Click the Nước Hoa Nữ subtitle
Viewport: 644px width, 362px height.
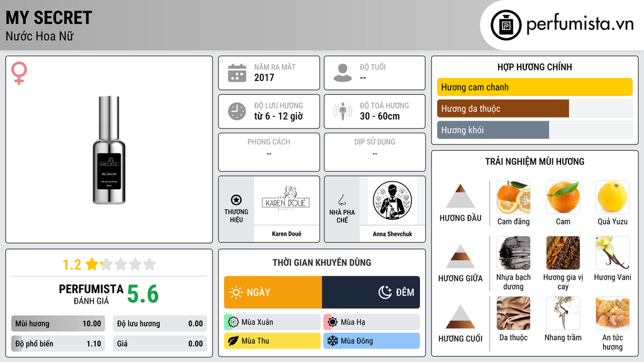pyautogui.click(x=40, y=36)
